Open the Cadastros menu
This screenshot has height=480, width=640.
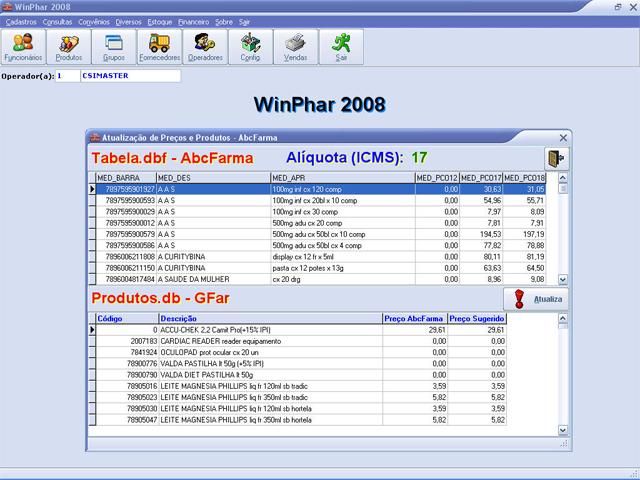point(21,22)
